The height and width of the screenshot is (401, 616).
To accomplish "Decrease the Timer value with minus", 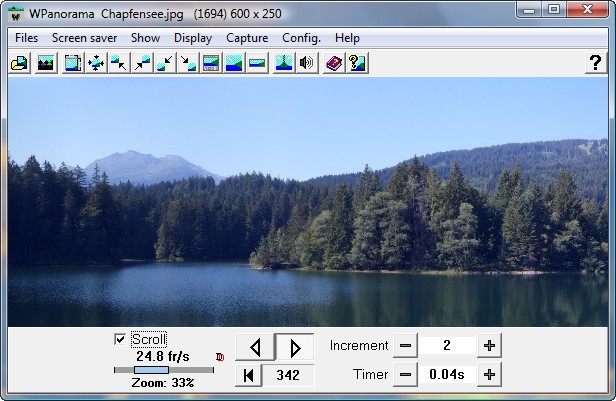I will pos(405,375).
